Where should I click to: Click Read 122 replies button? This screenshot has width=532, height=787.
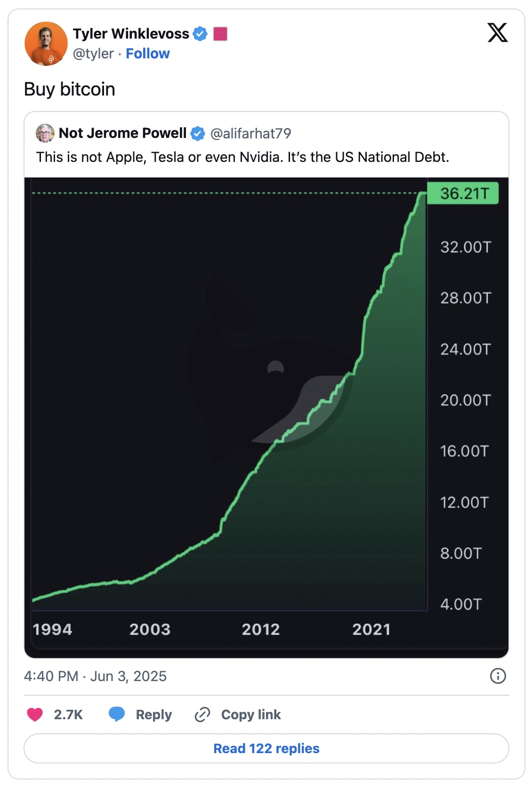(266, 748)
